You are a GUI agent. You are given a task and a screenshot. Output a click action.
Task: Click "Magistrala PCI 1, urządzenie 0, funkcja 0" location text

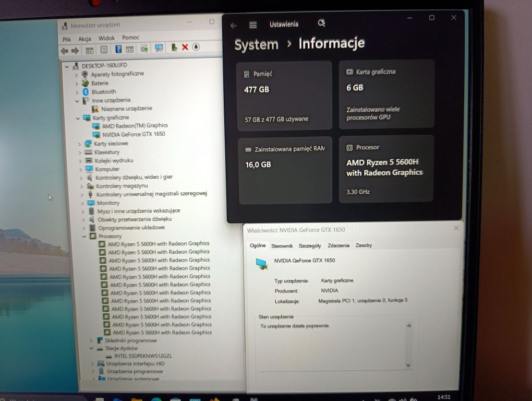pos(362,301)
